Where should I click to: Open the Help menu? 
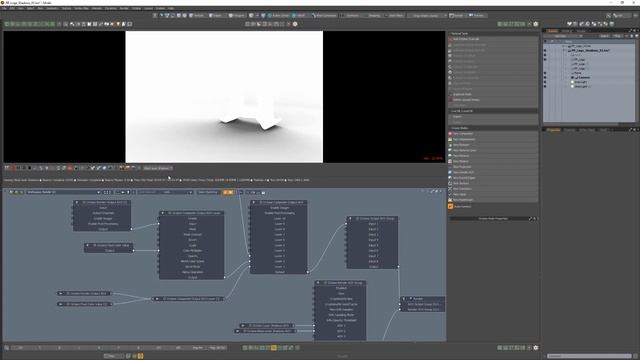(x=171, y=8)
